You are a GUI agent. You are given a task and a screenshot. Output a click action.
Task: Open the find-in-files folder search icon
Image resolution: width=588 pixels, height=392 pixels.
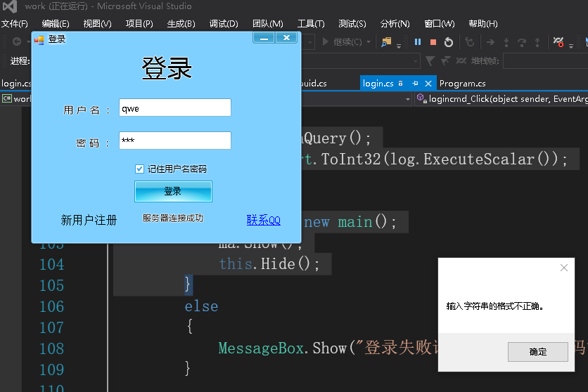pos(386,42)
